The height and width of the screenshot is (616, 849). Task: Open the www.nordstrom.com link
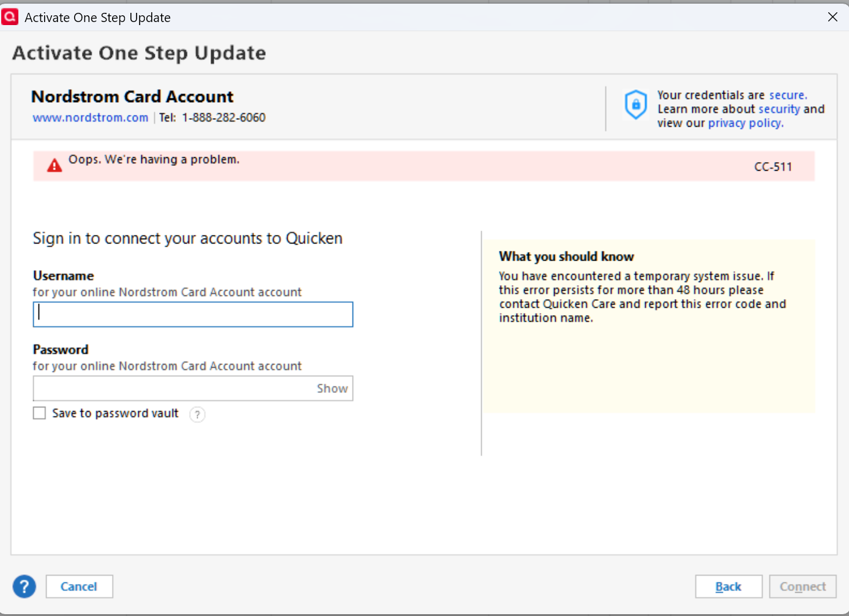(x=91, y=117)
